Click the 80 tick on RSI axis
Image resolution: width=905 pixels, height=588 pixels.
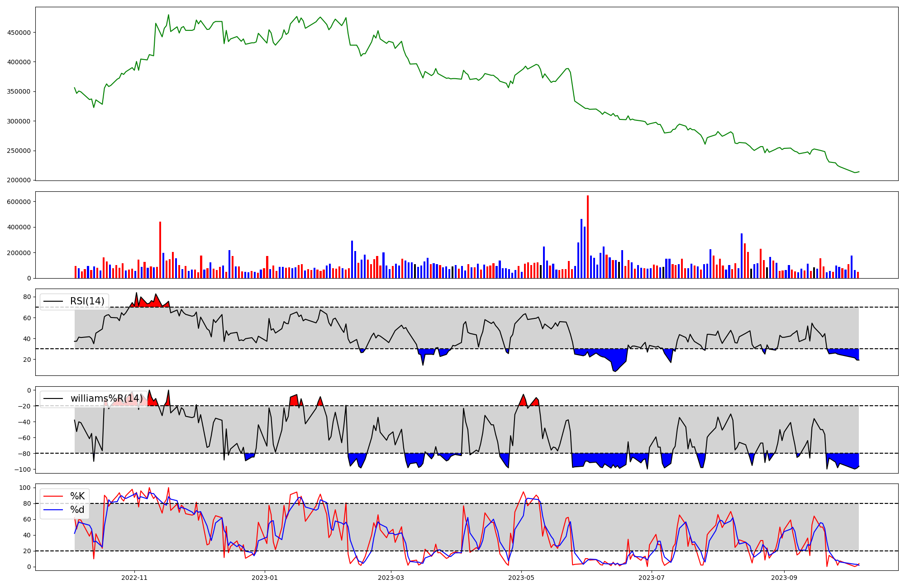(27, 297)
